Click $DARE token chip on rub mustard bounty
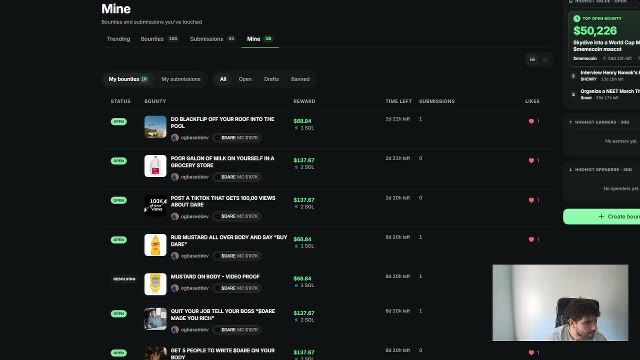The width and height of the screenshot is (640, 360). tap(237, 256)
